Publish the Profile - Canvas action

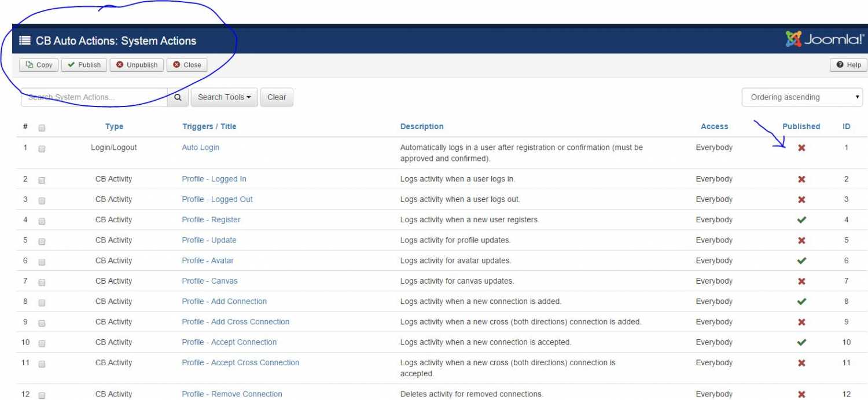801,281
